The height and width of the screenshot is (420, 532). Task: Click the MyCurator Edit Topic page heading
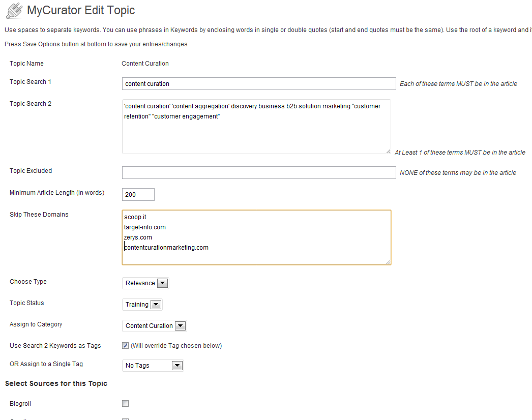tap(81, 10)
